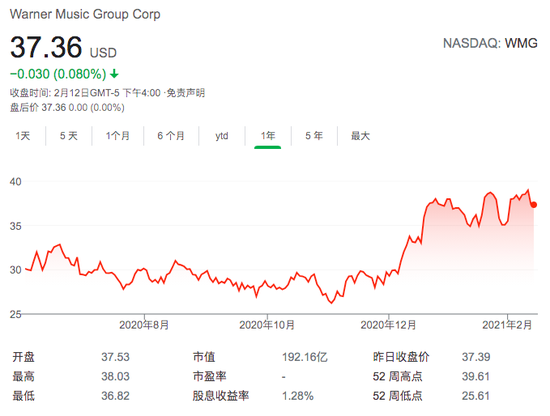Viewport: 550px width, 416px height.
Task: Click the USD currency label
Action: (x=103, y=53)
